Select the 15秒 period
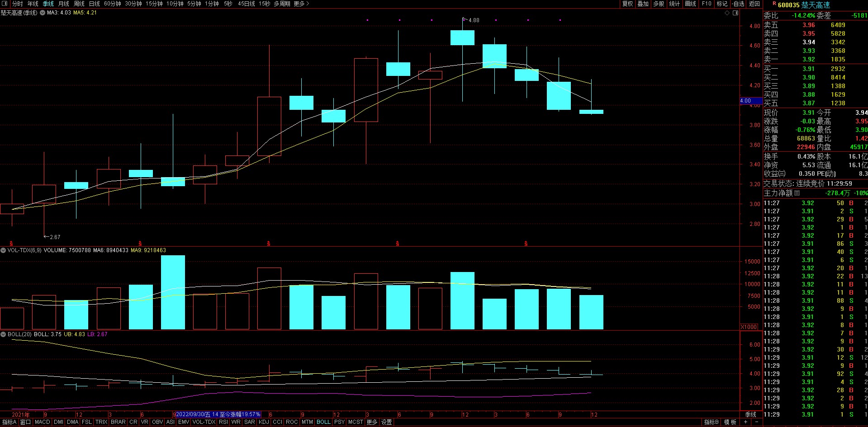Screen dimensions: 868x427 264,4
